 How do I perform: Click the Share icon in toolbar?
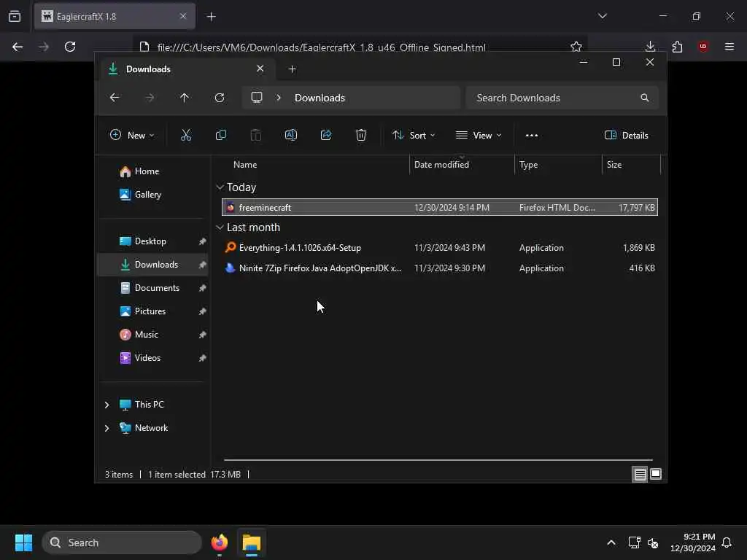(x=326, y=135)
